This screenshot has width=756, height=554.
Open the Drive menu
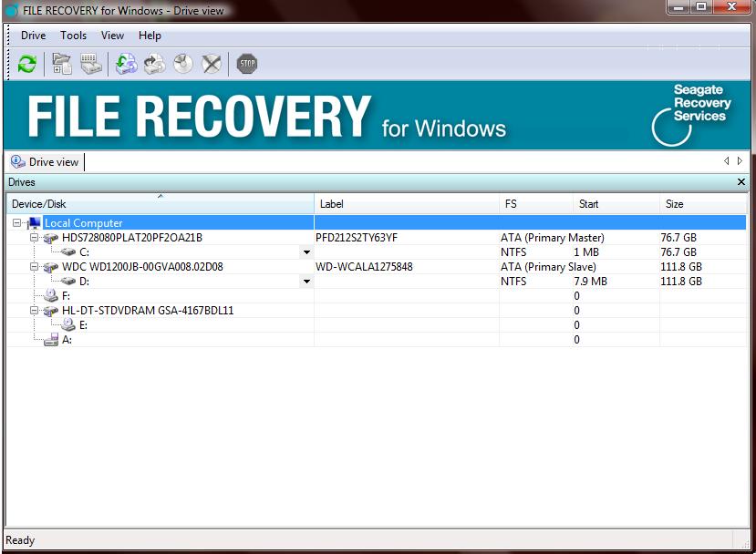(x=33, y=36)
